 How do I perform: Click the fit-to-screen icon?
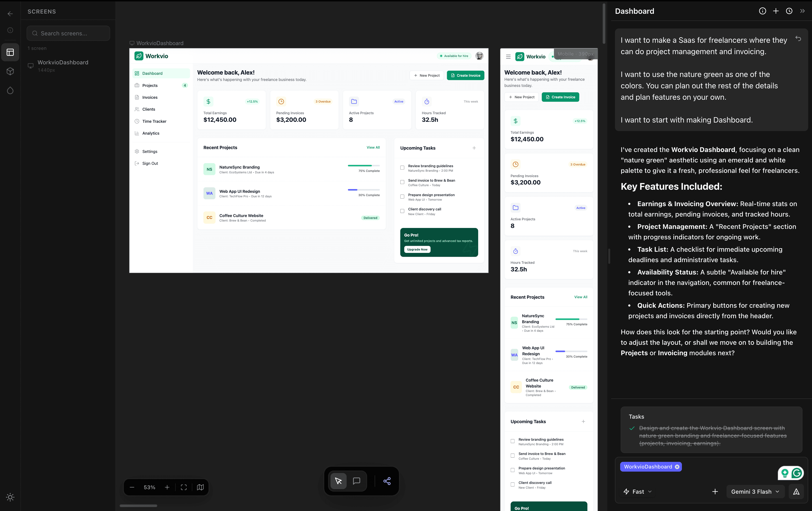184,487
